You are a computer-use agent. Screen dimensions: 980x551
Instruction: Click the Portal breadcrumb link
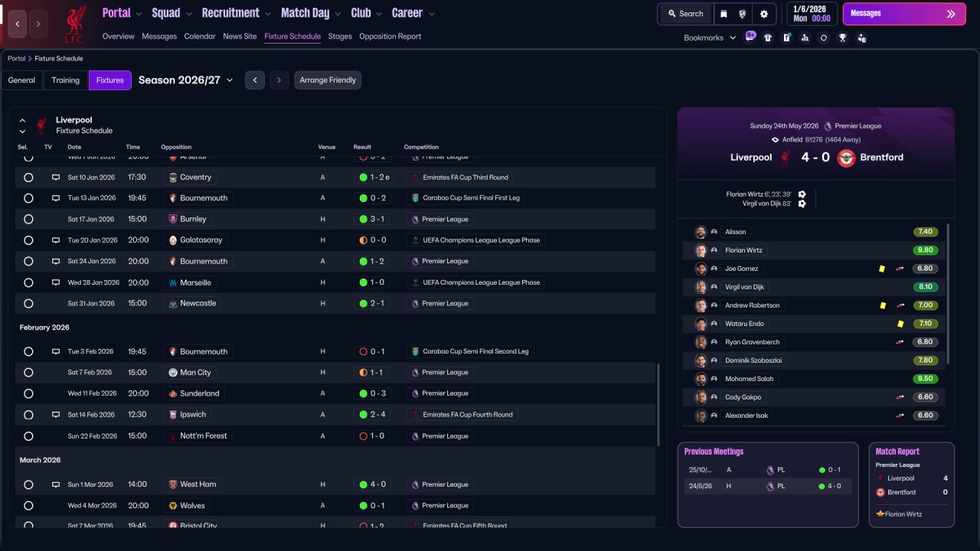pos(16,59)
